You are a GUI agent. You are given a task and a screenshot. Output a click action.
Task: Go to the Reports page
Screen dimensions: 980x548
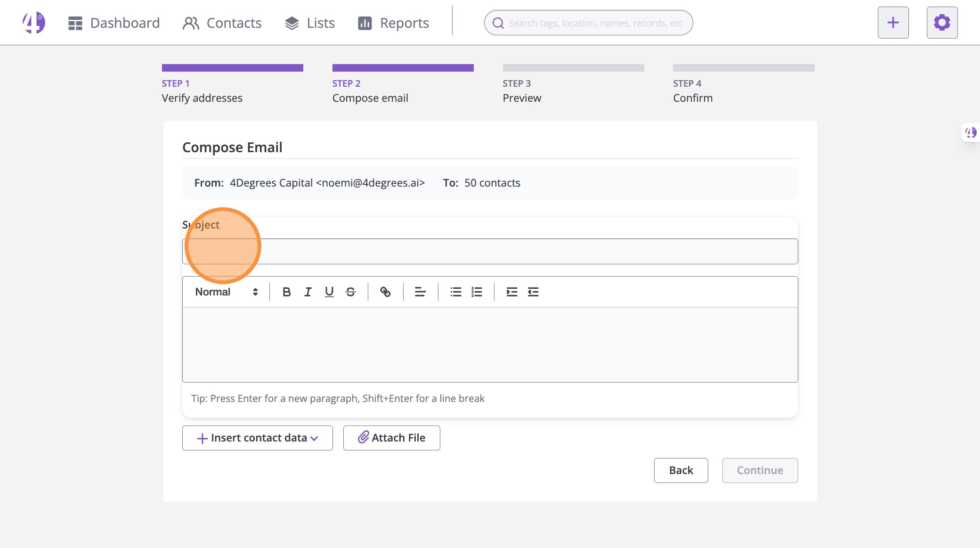tap(393, 23)
